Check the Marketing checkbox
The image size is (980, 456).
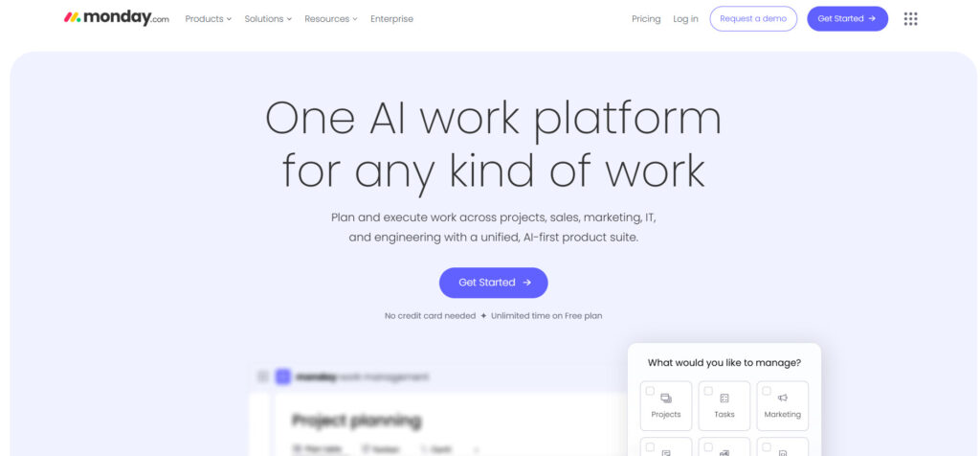tap(767, 391)
